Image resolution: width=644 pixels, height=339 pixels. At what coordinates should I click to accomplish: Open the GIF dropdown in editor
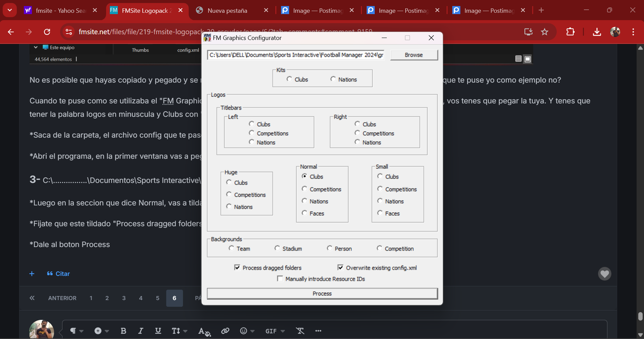(275, 331)
